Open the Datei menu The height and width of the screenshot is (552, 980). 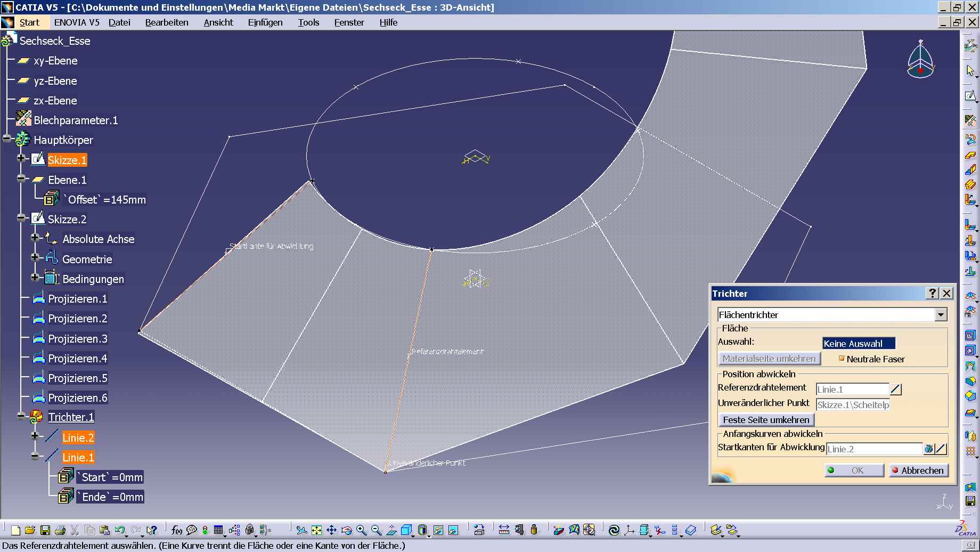(119, 22)
